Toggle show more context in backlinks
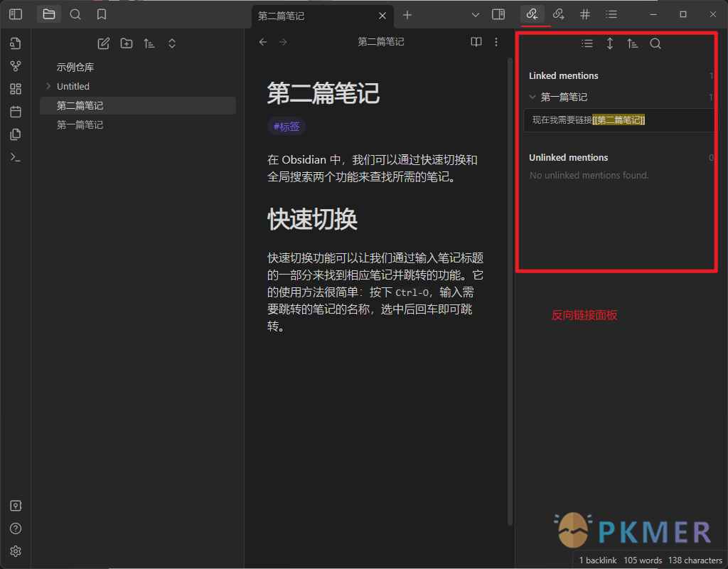The width and height of the screenshot is (728, 569). tap(609, 43)
